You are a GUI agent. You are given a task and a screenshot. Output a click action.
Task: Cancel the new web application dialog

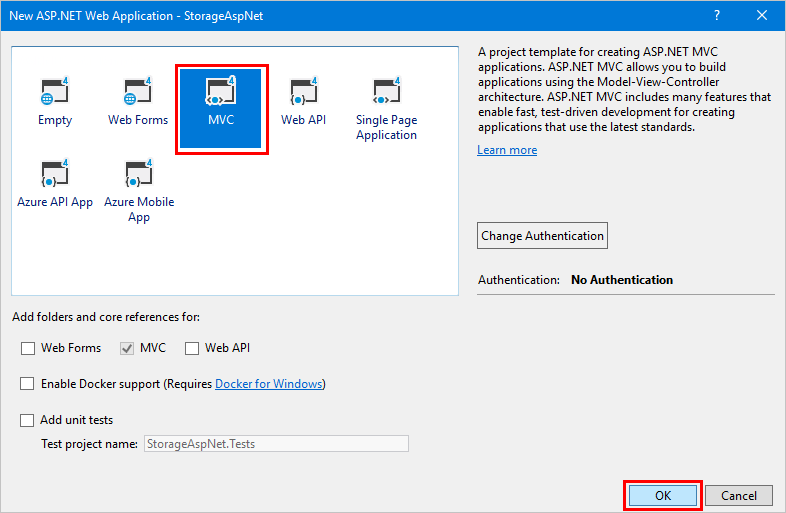click(739, 495)
